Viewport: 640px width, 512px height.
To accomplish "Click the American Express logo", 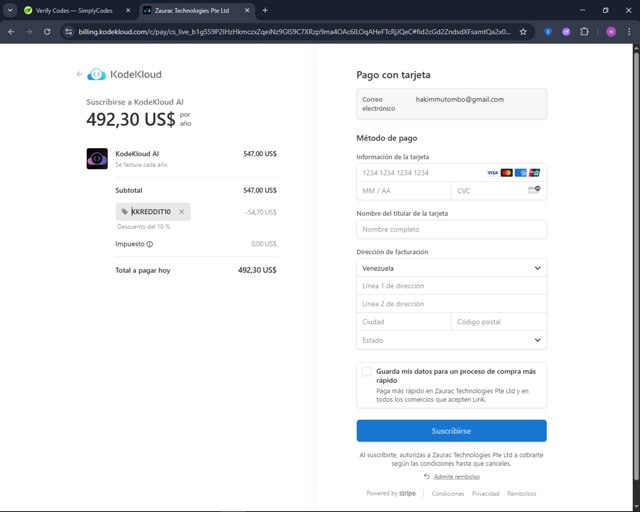I will point(520,173).
